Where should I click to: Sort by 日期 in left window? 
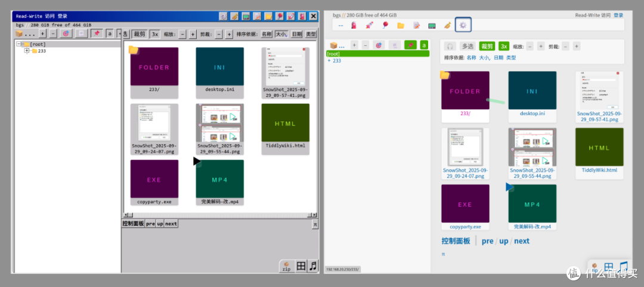click(x=296, y=34)
